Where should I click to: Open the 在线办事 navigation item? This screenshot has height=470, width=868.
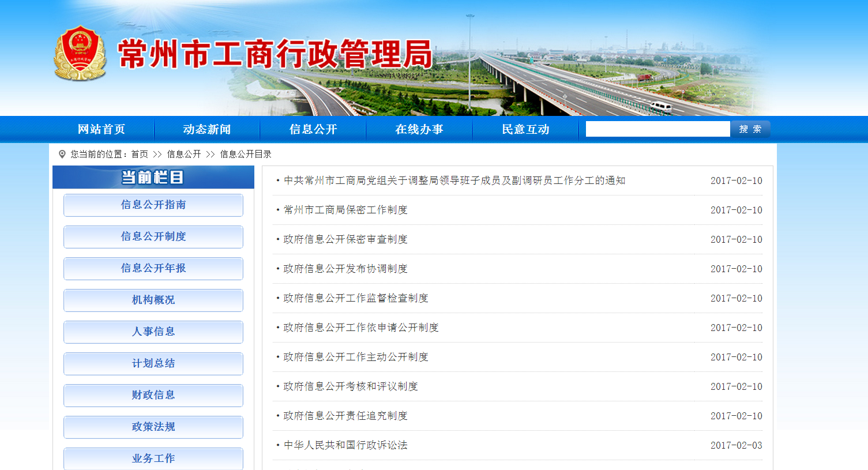[419, 129]
